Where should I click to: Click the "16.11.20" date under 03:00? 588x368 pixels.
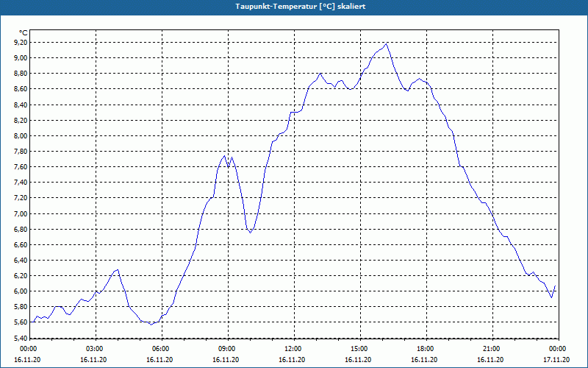coord(94,360)
